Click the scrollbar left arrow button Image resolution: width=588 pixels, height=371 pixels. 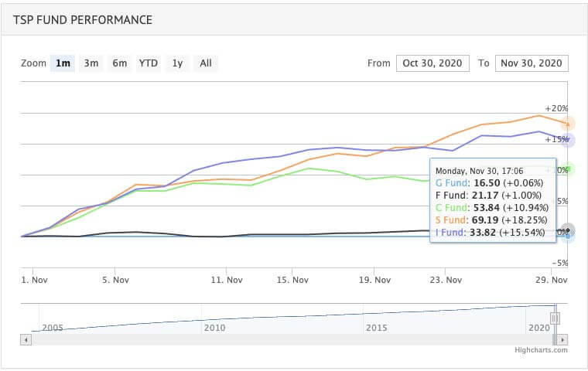[x=26, y=339]
